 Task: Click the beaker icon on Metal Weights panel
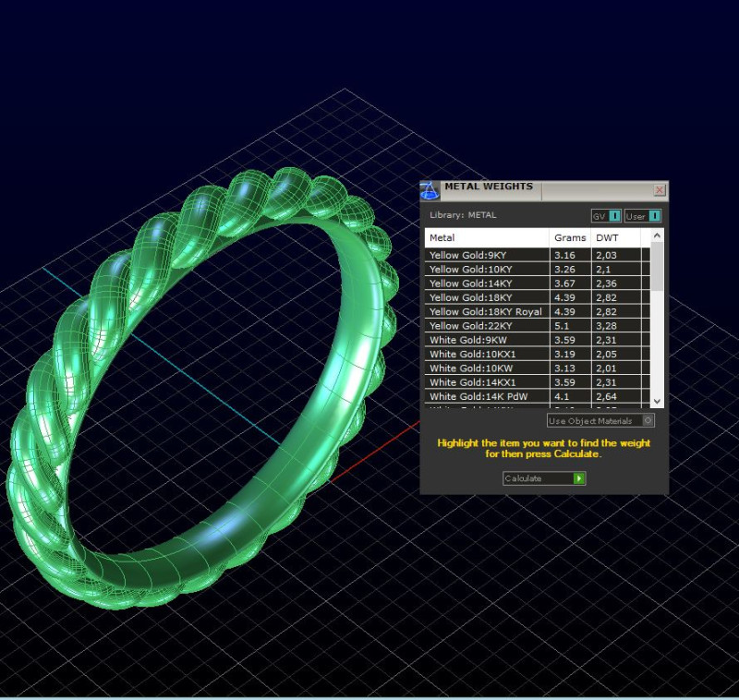coord(428,190)
